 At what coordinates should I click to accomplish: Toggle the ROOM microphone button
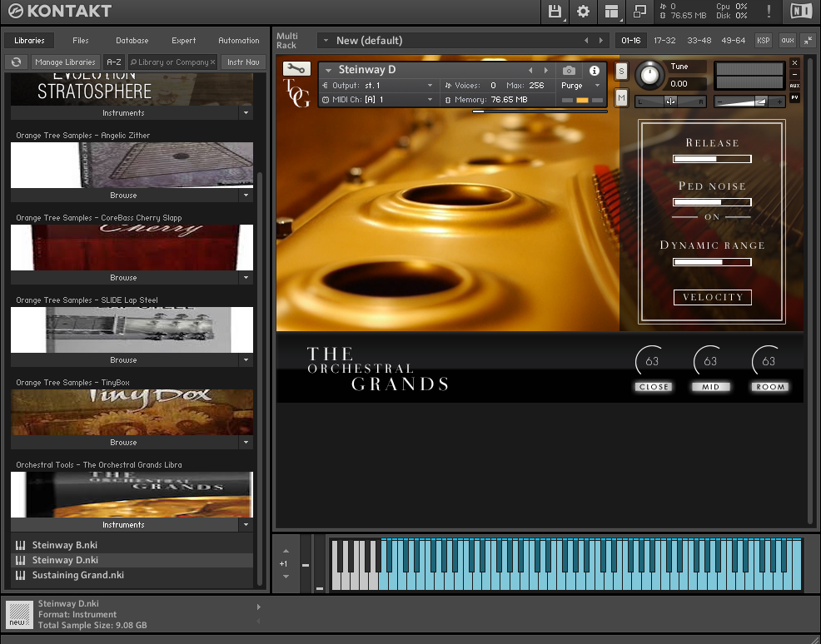pyautogui.click(x=770, y=387)
